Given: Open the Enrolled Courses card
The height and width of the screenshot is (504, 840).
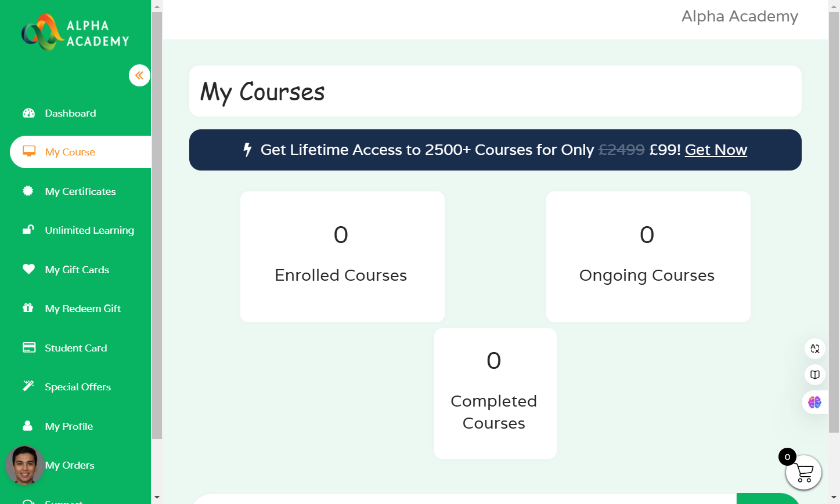Looking at the screenshot, I should tap(343, 256).
